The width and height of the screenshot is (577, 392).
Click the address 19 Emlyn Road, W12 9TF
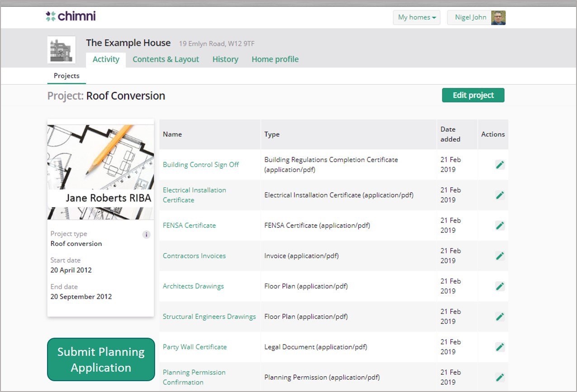217,44
